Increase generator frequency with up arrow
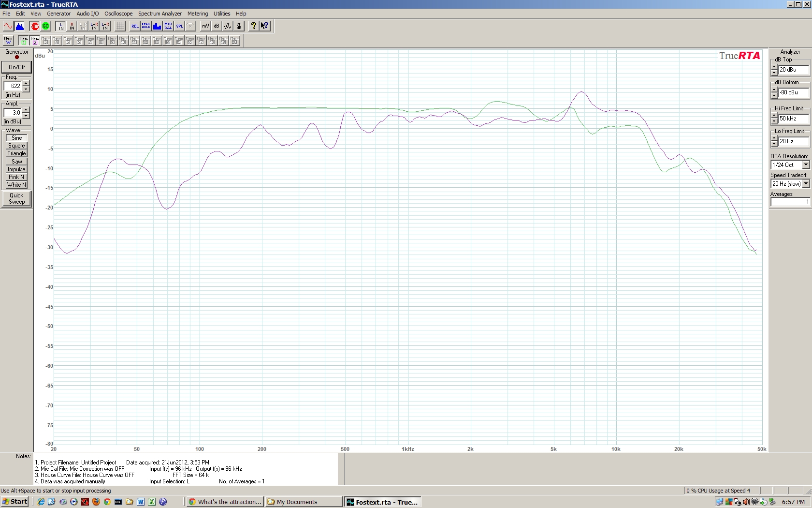Image resolution: width=812 pixels, height=508 pixels. click(x=26, y=84)
